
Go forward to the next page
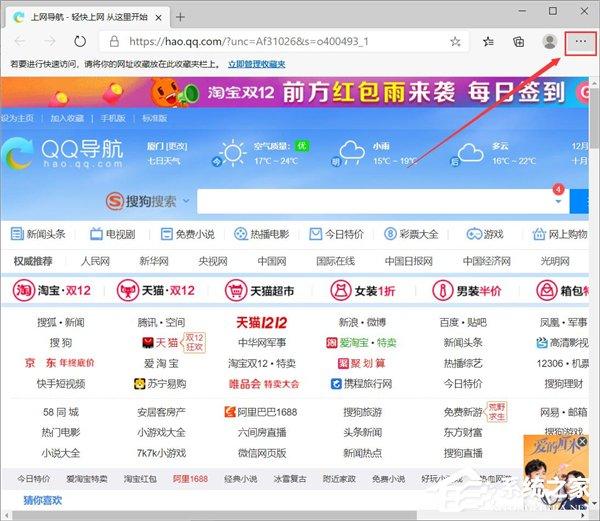click(x=50, y=41)
